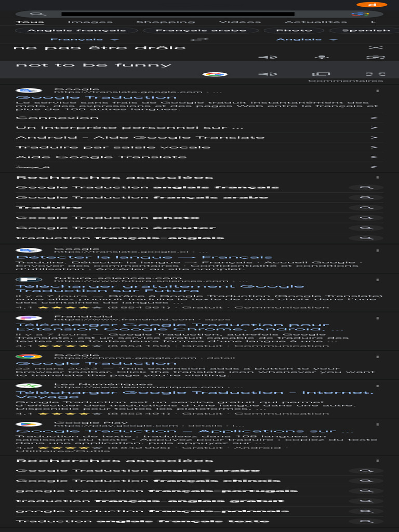Open three-dot menu of first Recherches associées
399x532 pixels.
[378, 178]
